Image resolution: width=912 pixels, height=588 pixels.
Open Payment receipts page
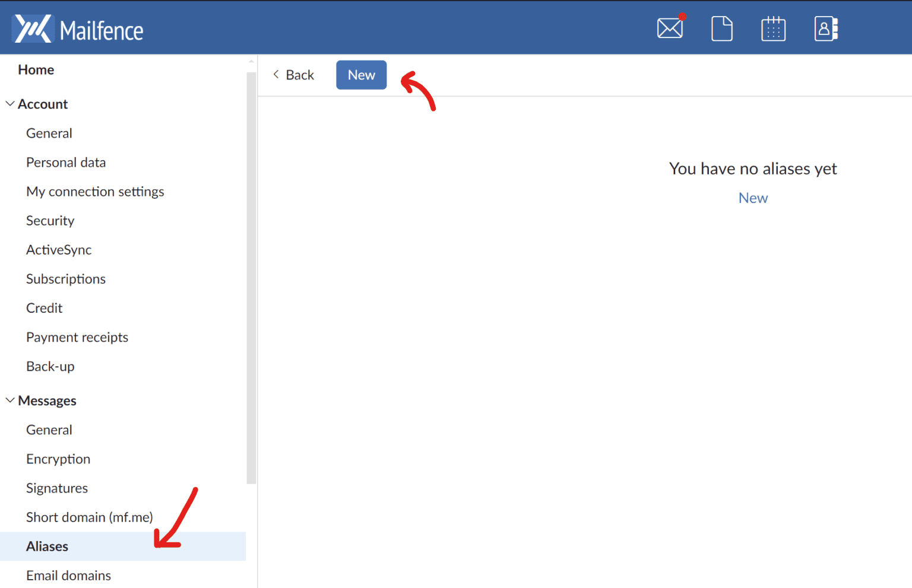coord(77,337)
